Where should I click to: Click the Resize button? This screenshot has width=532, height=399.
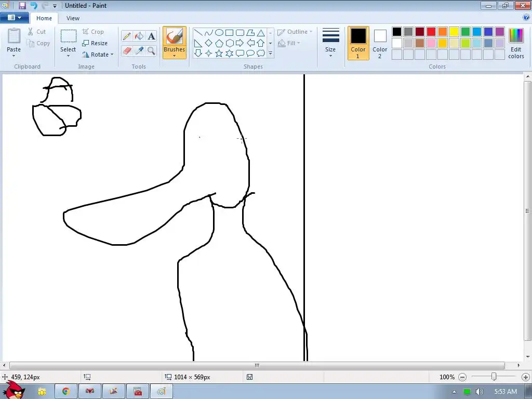95,43
